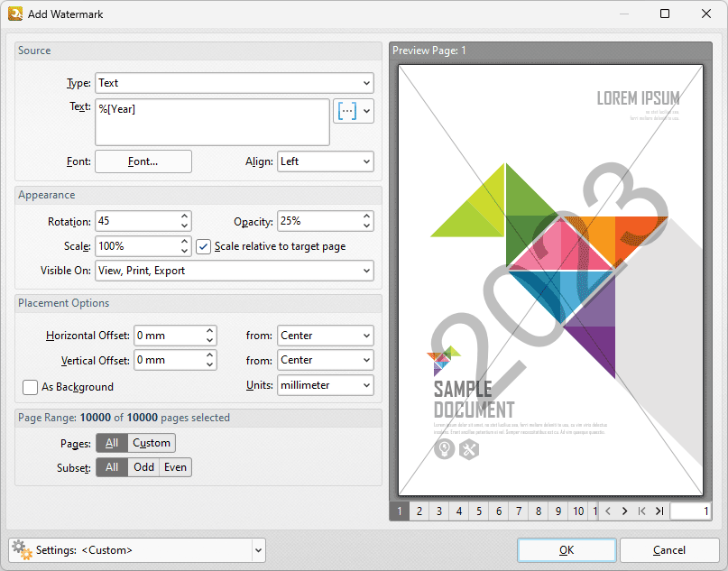
Task: Open the Align dropdown
Action: 325,161
